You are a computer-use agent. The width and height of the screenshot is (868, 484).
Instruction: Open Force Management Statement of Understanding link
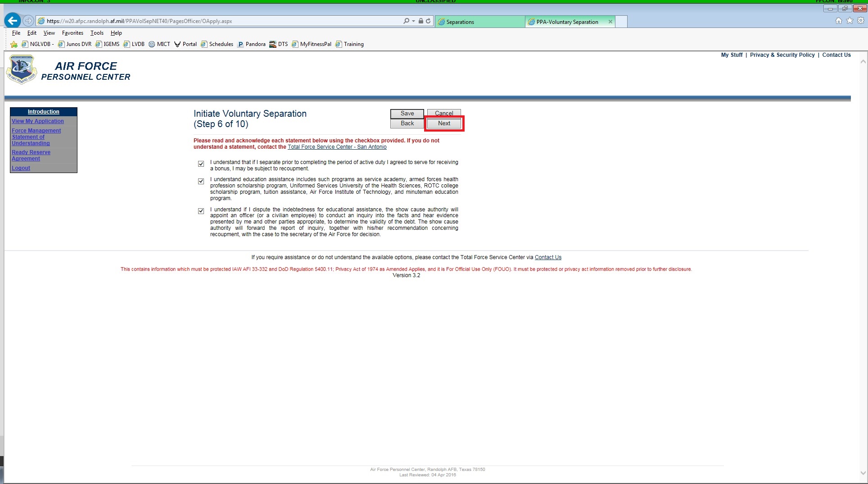[36, 137]
